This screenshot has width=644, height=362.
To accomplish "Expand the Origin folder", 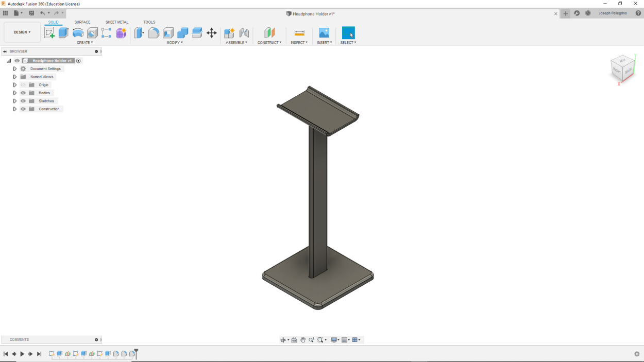I will tap(15, 85).
